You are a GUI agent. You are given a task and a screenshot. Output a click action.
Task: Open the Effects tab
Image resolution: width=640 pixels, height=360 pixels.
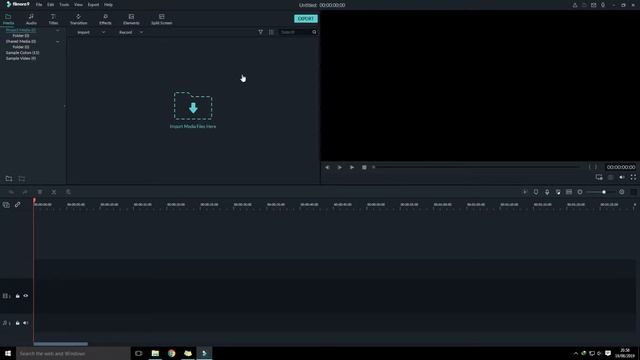(105, 19)
